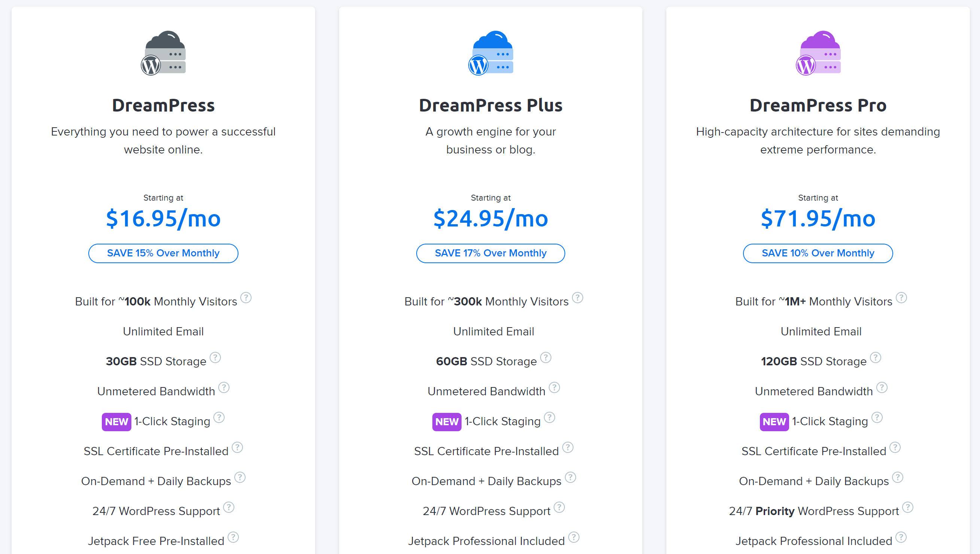Image resolution: width=980 pixels, height=554 pixels.
Task: Show Daily Backups info in DreamPress card
Action: click(240, 478)
